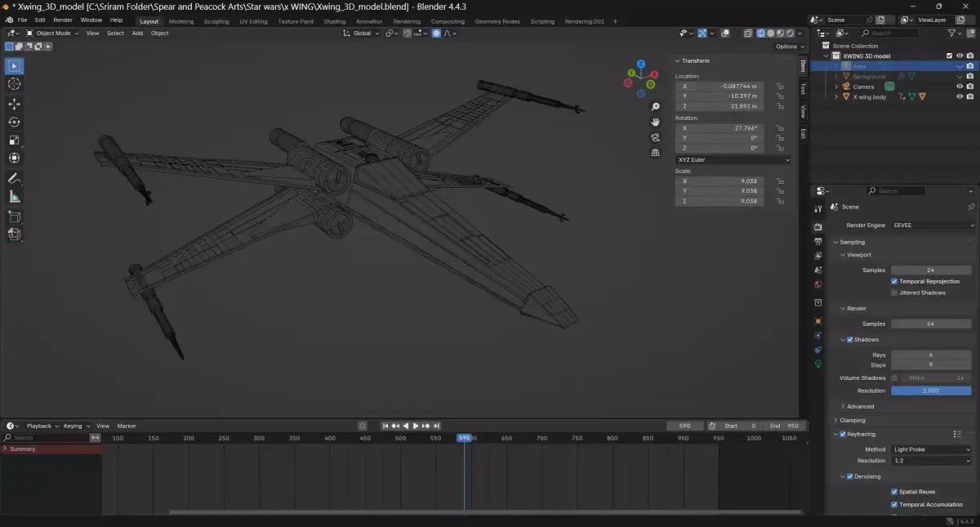
Task: Uncheck Temporal Reprojection checkbox
Action: pos(894,281)
